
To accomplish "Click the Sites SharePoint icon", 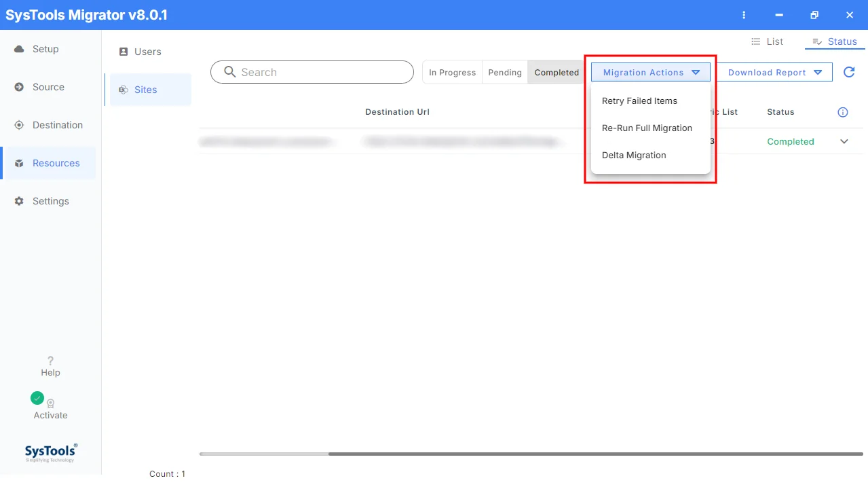I will point(124,90).
